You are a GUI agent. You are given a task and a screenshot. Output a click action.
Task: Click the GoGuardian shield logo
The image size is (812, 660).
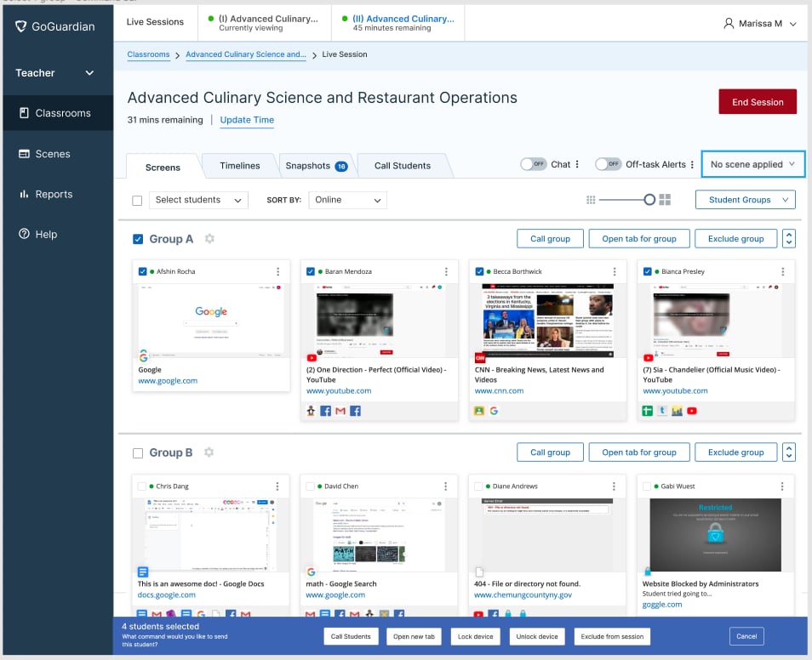click(20, 26)
